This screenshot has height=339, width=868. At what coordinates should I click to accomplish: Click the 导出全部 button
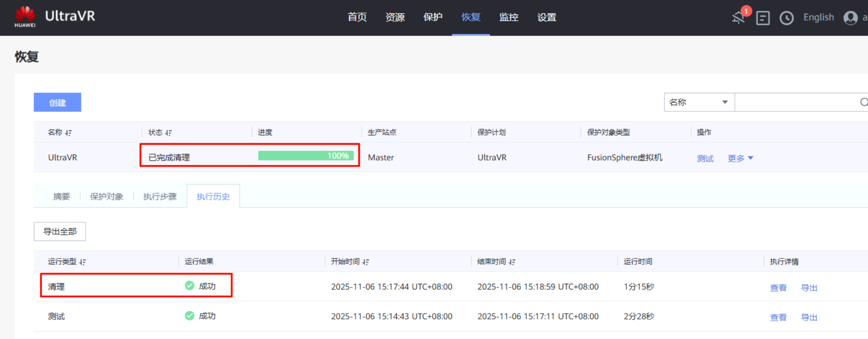[x=60, y=232]
